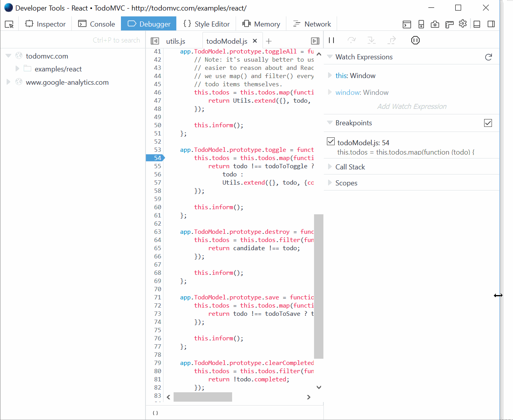The height and width of the screenshot is (420, 513).
Task: Click the Step In button
Action: (x=371, y=40)
